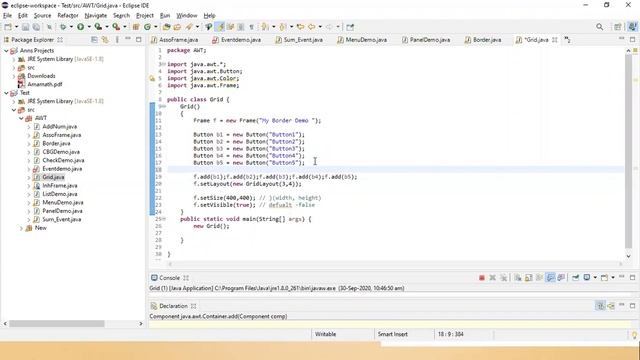Remove all terminated launches in Console
This screenshot has height=360, width=640.
(x=504, y=278)
